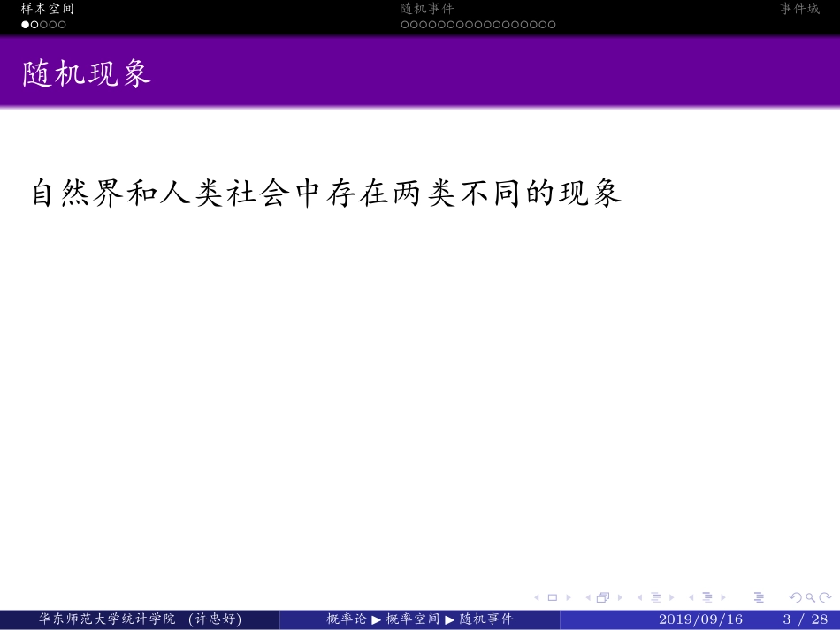Screen dimensions: 840x630
Task: Click the section navigation outline icon
Action: [656, 596]
